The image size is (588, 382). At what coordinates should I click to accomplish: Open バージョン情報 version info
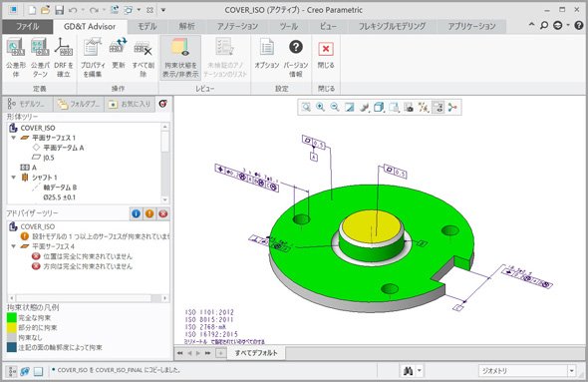(296, 58)
